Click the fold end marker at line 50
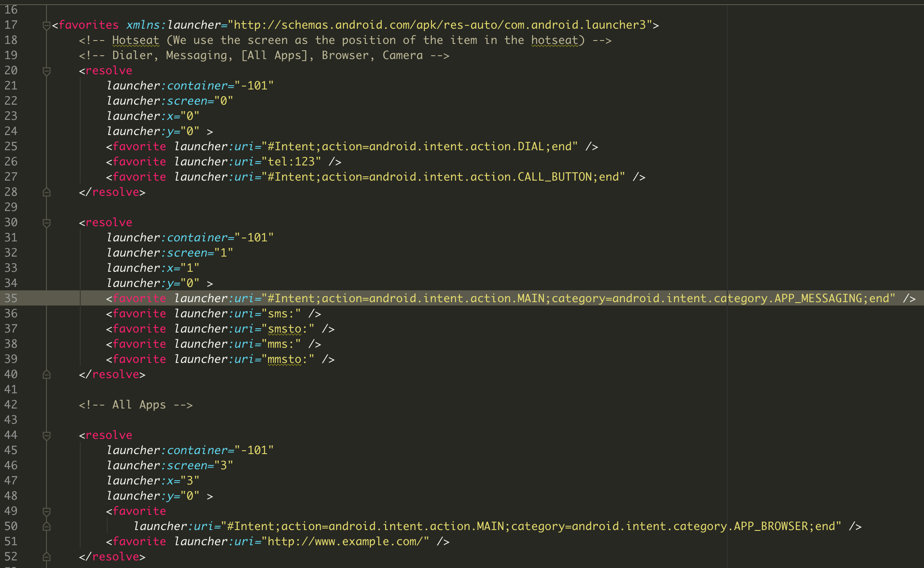924x568 pixels. [x=46, y=527]
